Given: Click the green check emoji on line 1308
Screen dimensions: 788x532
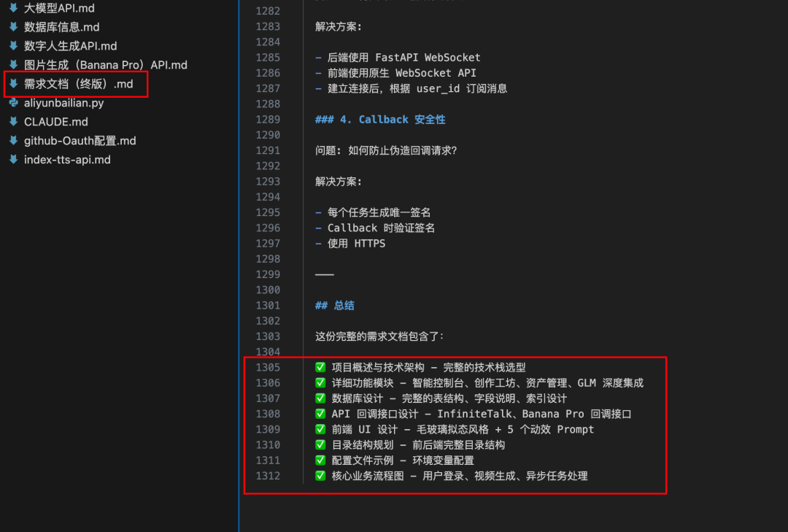Looking at the screenshot, I should [320, 414].
